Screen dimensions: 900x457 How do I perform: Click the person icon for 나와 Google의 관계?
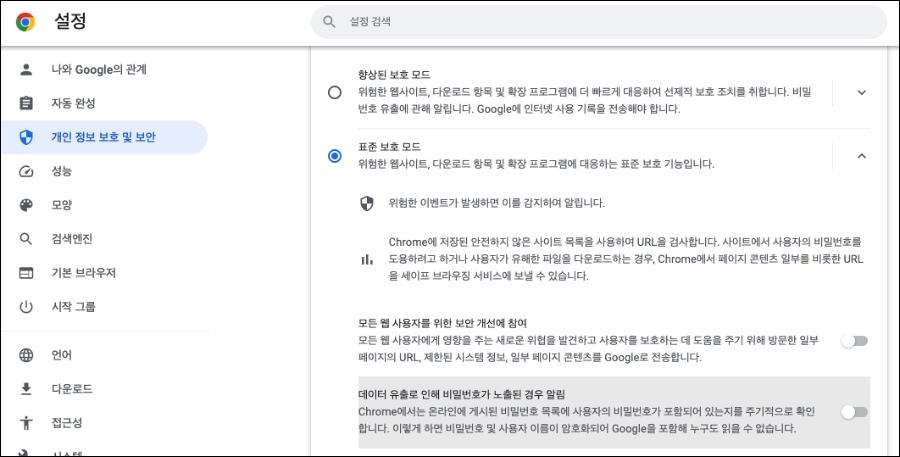click(26, 69)
